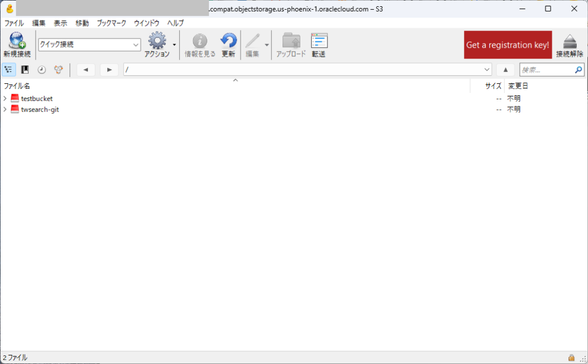
Task: Open the アクション gear menu
Action: tap(157, 44)
